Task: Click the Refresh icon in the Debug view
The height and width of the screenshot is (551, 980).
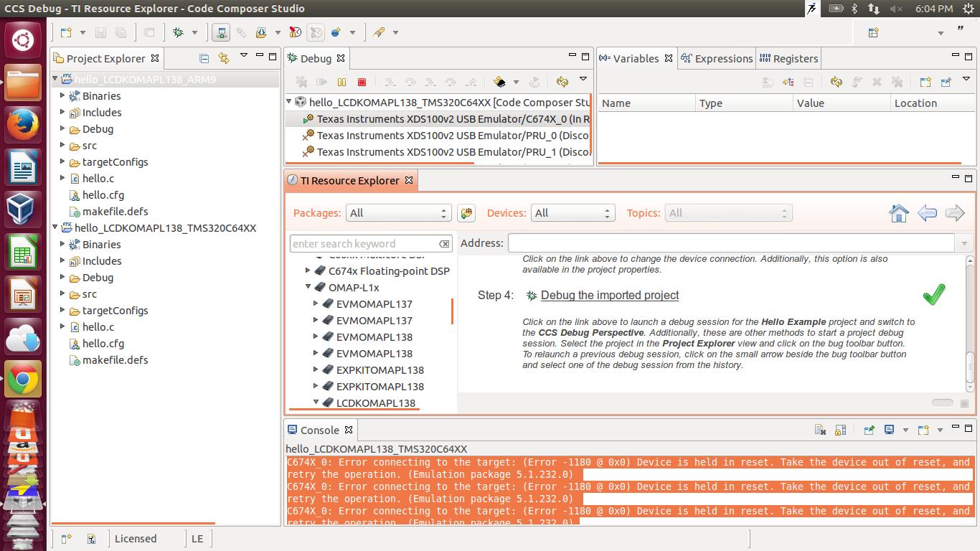Action: [562, 82]
